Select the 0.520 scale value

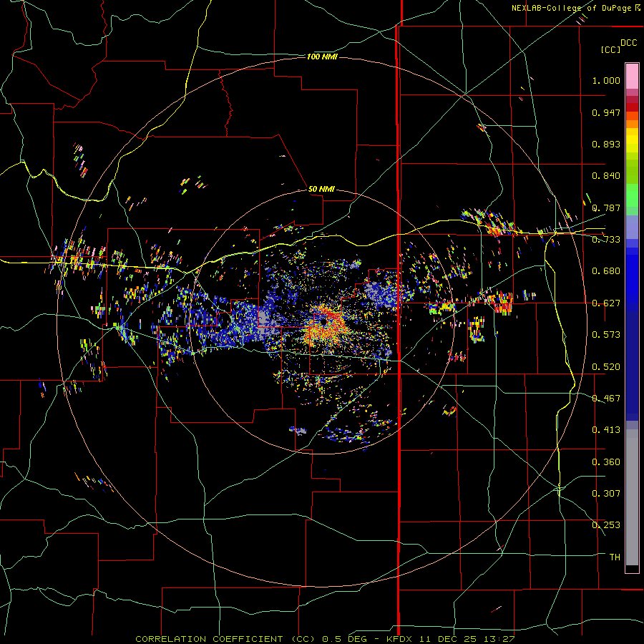point(606,367)
